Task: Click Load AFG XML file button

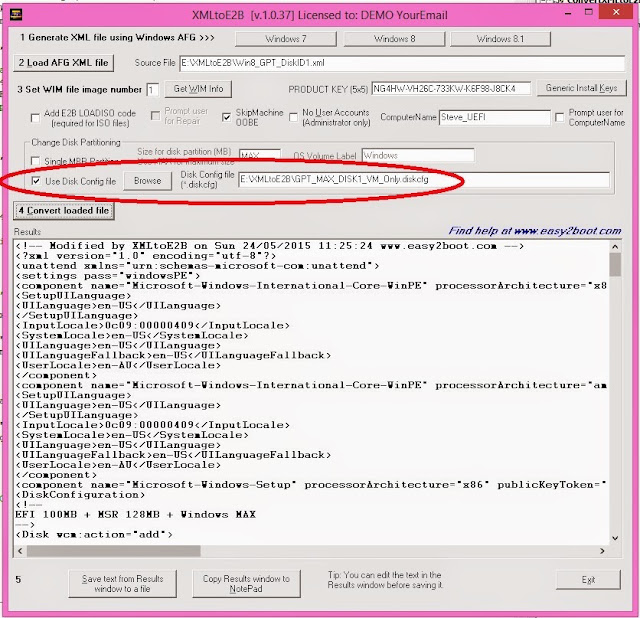Action: (64, 63)
